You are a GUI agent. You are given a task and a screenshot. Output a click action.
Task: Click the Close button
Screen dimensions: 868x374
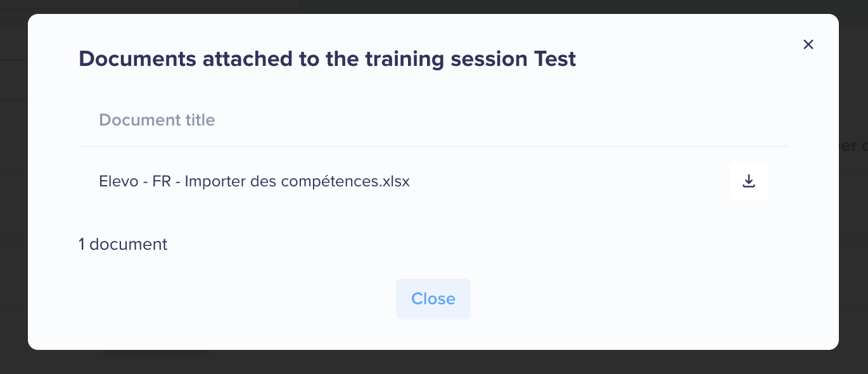(433, 299)
